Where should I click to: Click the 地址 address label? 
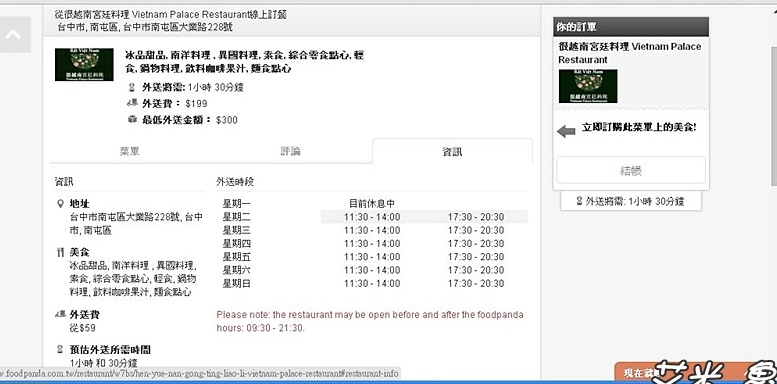pyautogui.click(x=80, y=204)
